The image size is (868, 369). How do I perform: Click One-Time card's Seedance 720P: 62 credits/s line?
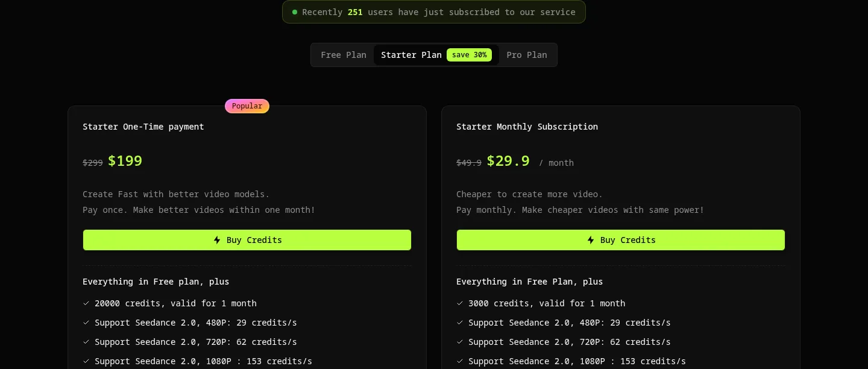click(196, 342)
